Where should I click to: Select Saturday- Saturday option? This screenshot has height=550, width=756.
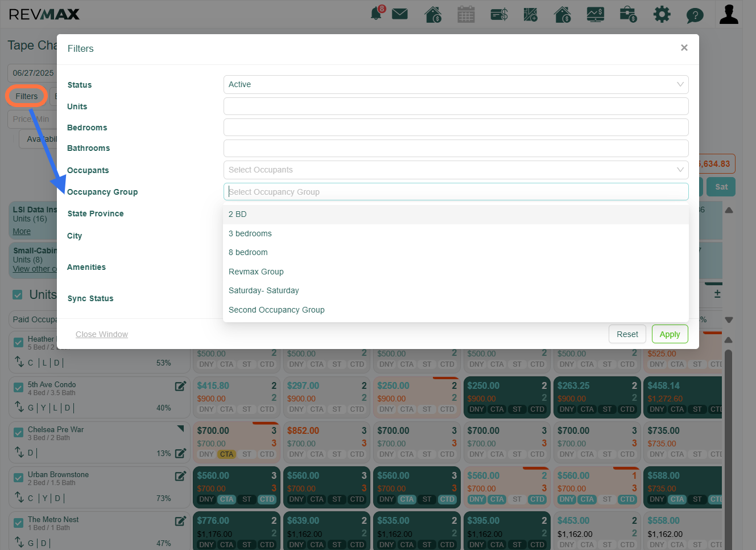pos(456,290)
